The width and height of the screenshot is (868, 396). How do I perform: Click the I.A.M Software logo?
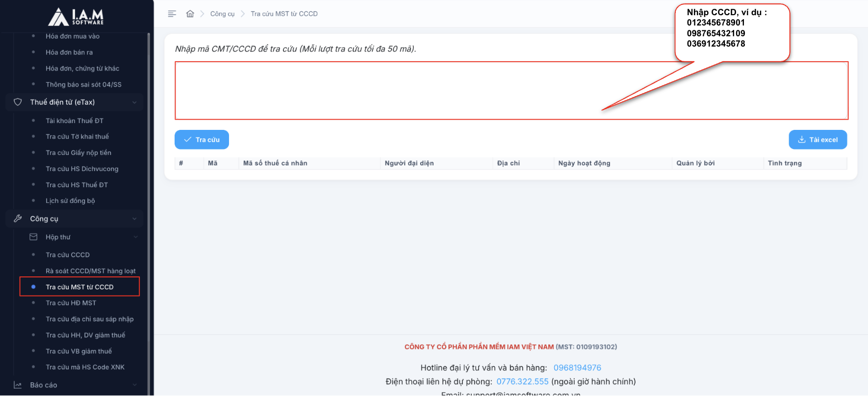[76, 17]
